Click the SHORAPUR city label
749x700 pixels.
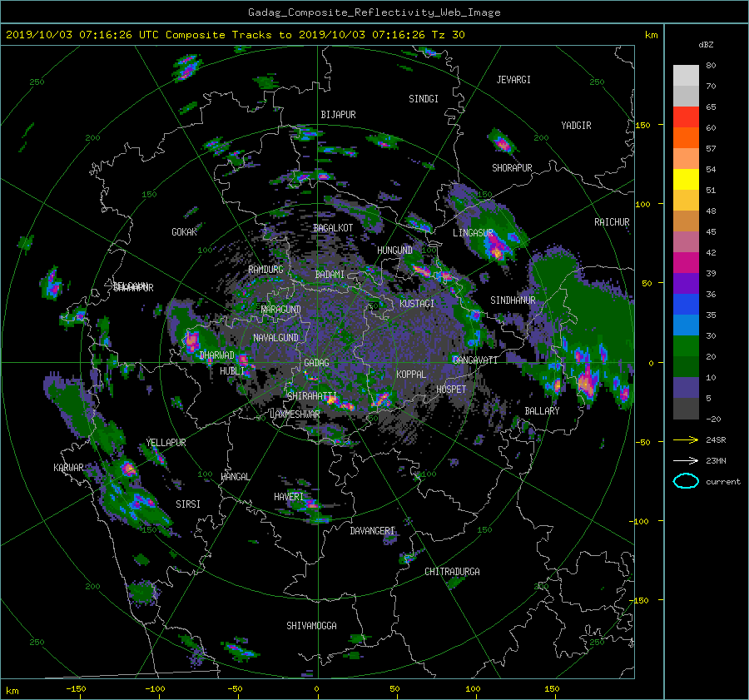click(x=512, y=168)
